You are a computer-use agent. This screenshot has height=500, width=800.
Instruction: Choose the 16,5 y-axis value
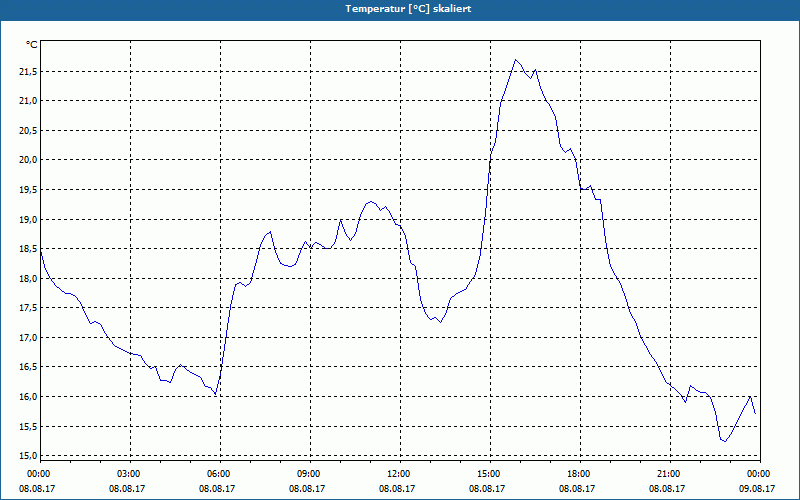click(28, 367)
